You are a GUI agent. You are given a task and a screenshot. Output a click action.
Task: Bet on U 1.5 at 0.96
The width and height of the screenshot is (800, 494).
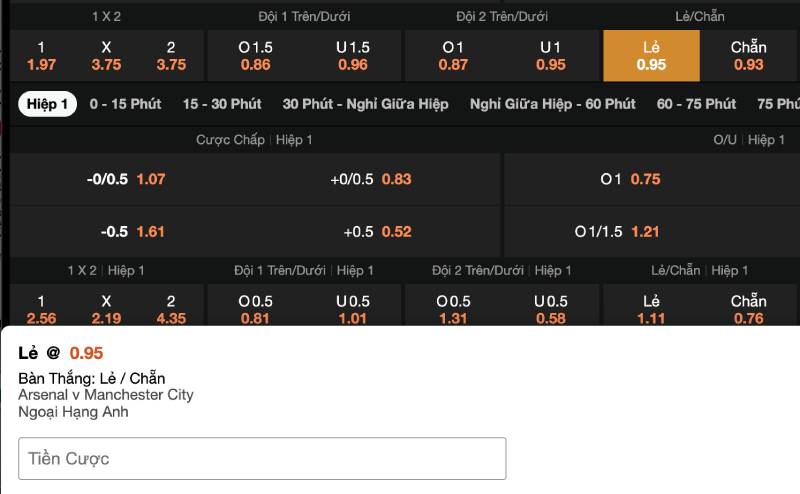coord(353,56)
